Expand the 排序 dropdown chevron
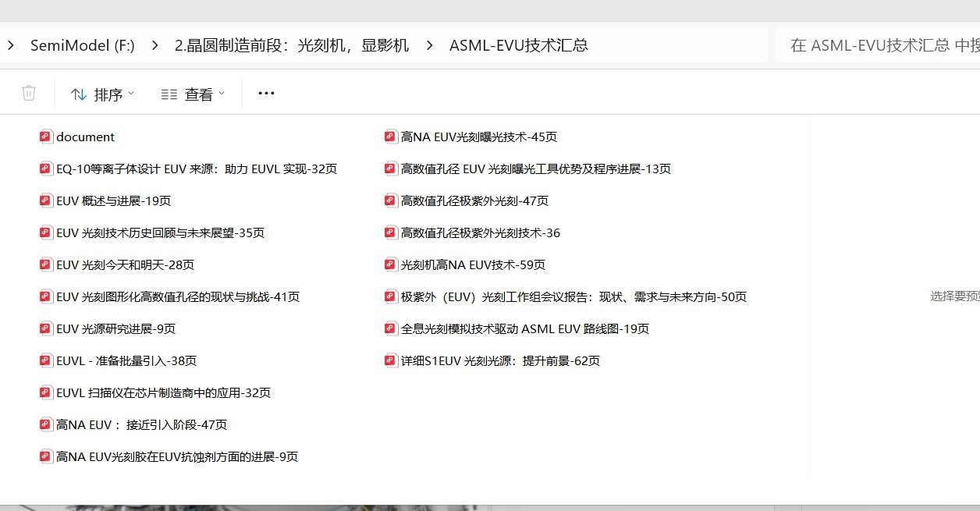980x511 pixels. [131, 93]
